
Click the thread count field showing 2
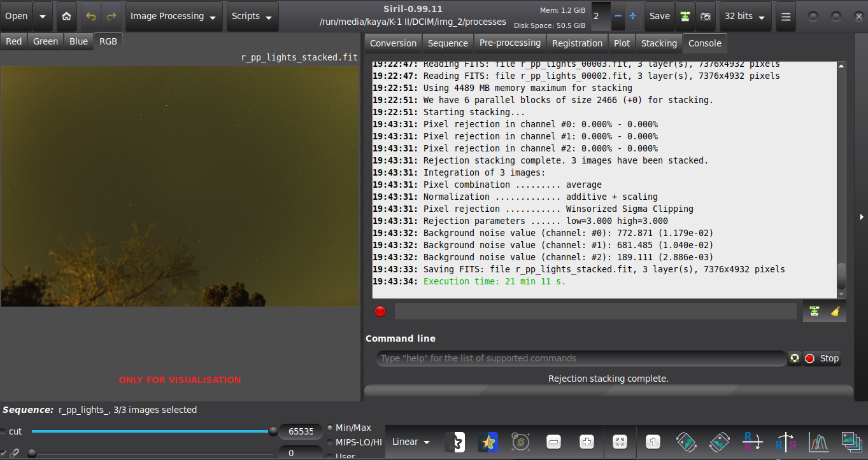click(x=601, y=17)
